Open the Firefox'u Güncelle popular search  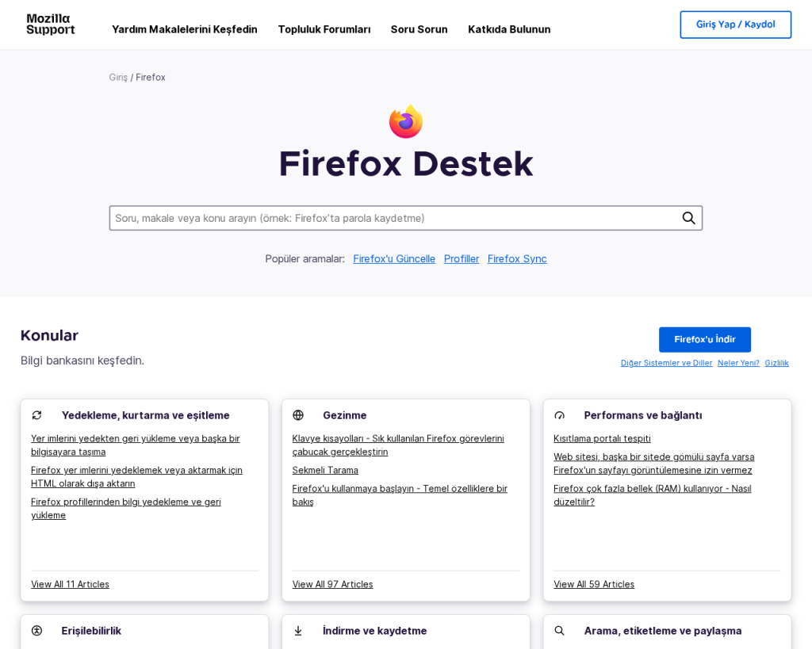[x=394, y=259]
